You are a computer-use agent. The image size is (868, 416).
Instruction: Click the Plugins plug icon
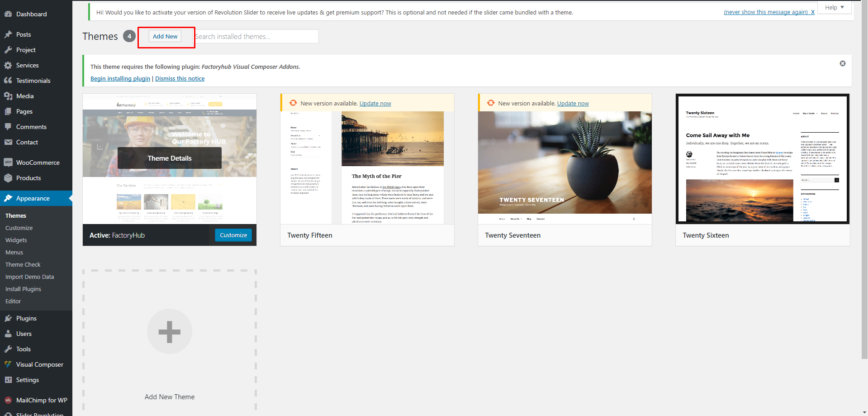8,318
